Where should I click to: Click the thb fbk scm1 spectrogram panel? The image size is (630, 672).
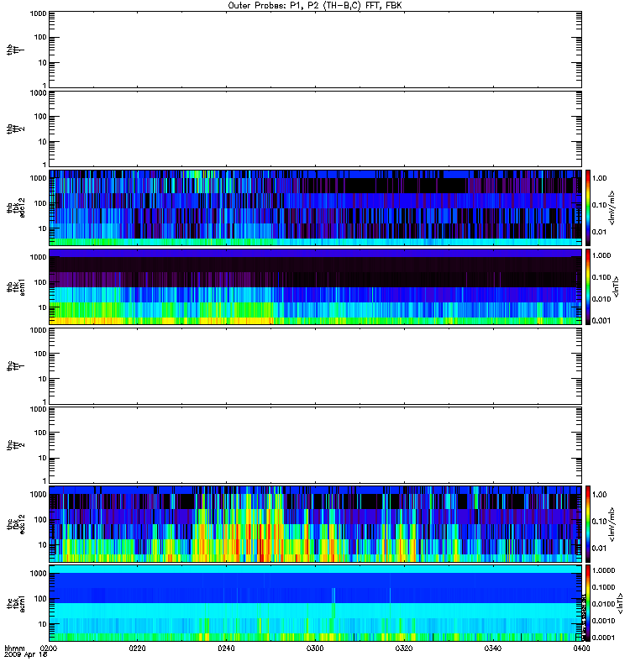click(315, 286)
